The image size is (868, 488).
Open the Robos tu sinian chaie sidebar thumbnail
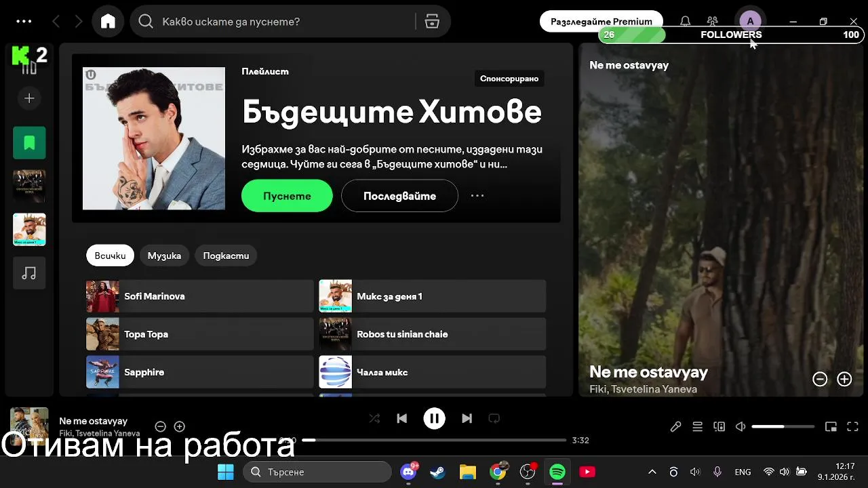(x=29, y=186)
